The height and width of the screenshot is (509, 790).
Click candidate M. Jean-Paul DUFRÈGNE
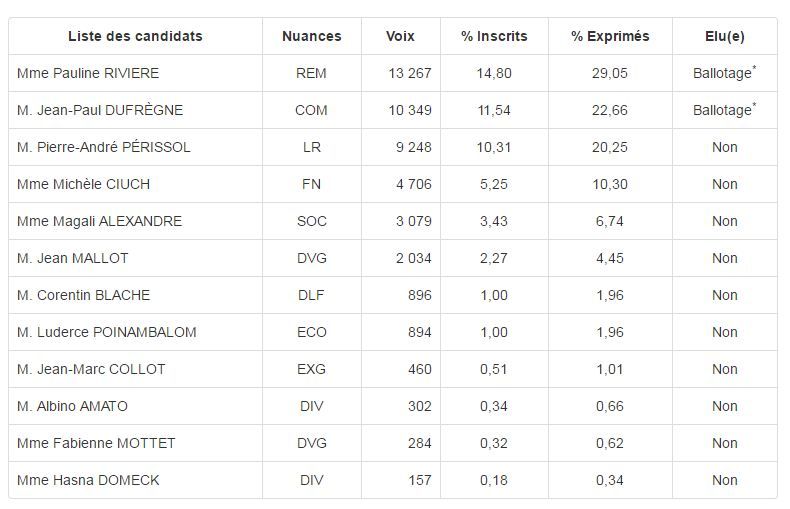100,110
